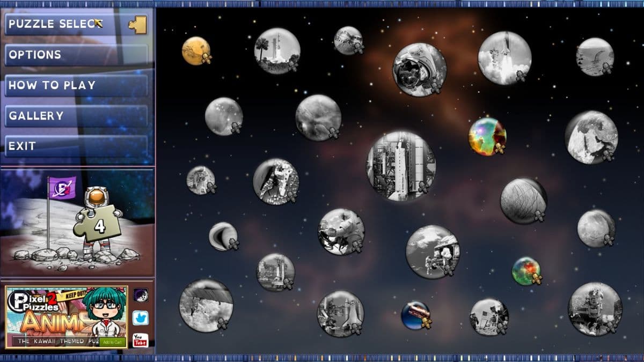Image resolution: width=644 pixels, height=362 pixels.
Task: Open the Twitter bird link
Action: 140,318
